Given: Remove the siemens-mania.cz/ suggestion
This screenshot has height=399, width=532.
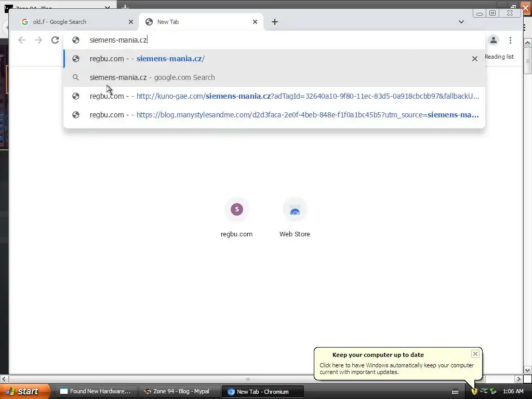Looking at the screenshot, I should tap(475, 59).
